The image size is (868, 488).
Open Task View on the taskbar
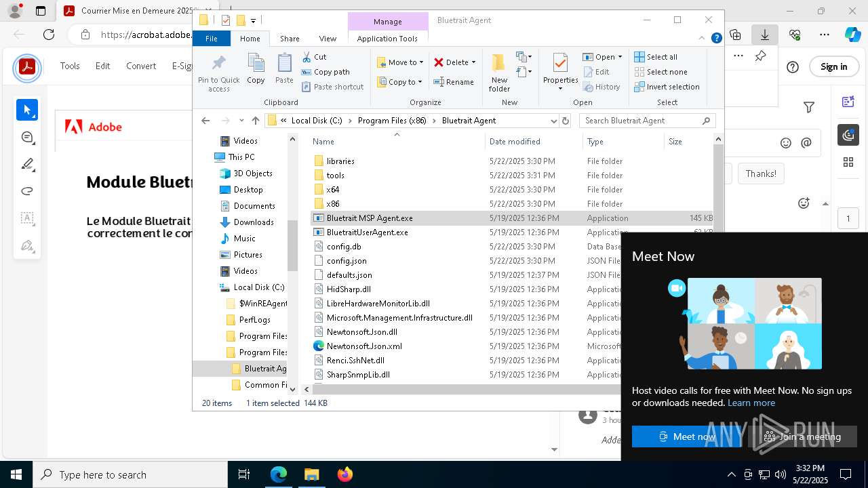coord(244,474)
